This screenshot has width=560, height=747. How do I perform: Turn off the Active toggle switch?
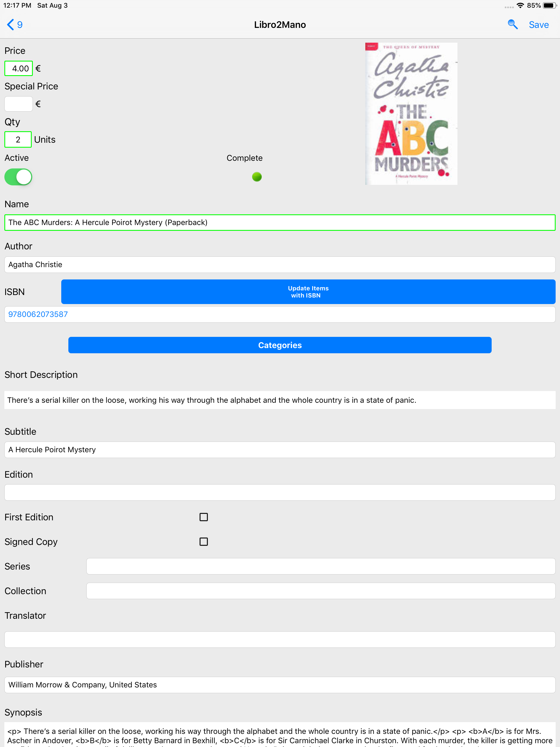tap(19, 177)
